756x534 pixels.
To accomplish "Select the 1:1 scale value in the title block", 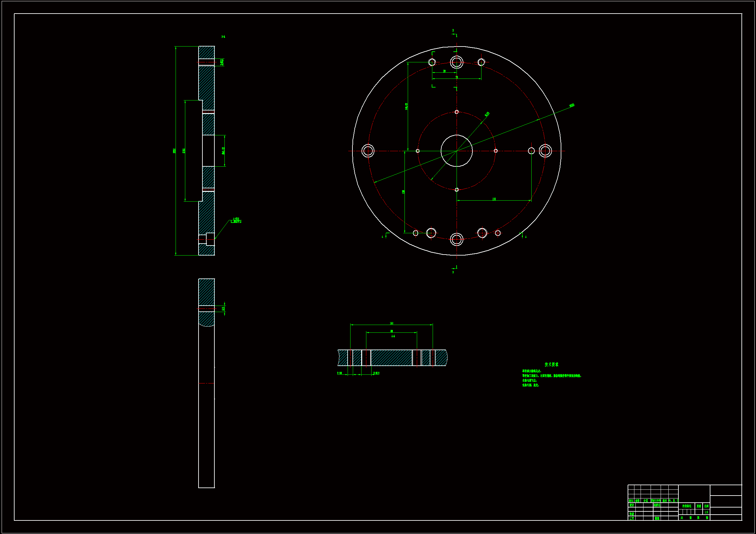I will tap(706, 512).
